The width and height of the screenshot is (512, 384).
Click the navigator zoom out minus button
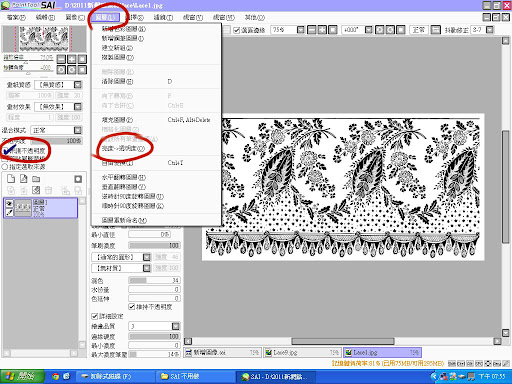point(61,59)
